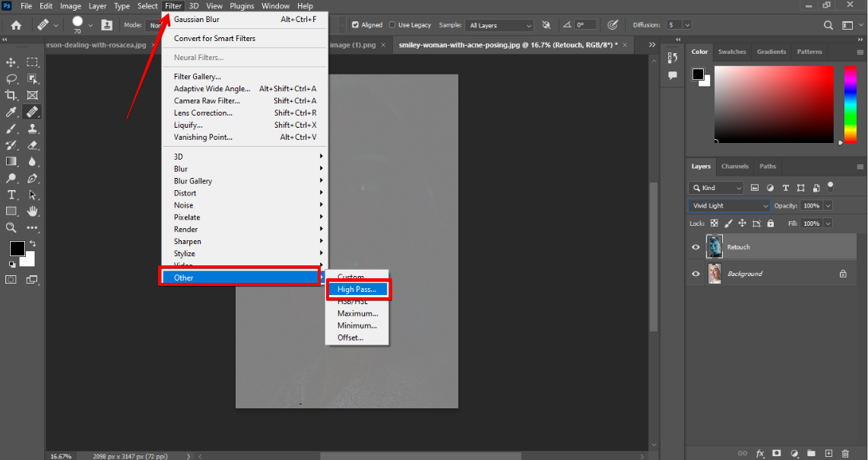
Task: Open the Fill slider dropdown arrow
Action: click(828, 224)
